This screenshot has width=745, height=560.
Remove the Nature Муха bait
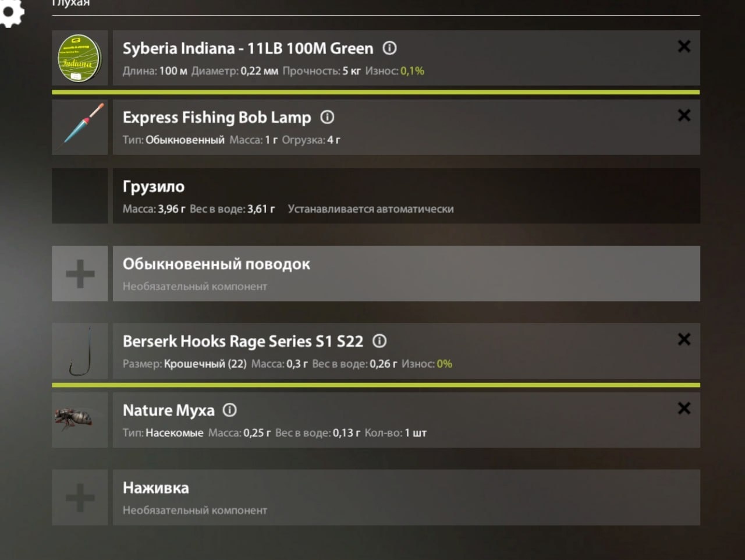[684, 409]
